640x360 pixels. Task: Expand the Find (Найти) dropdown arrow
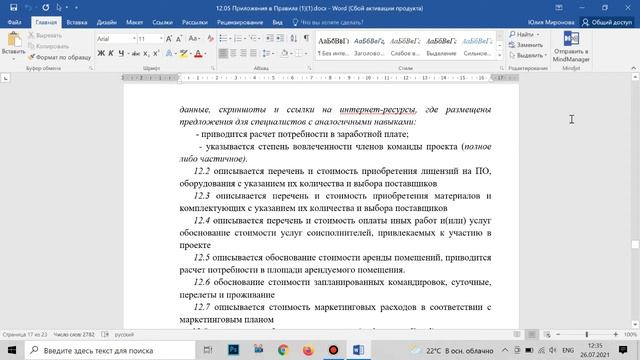click(x=538, y=34)
